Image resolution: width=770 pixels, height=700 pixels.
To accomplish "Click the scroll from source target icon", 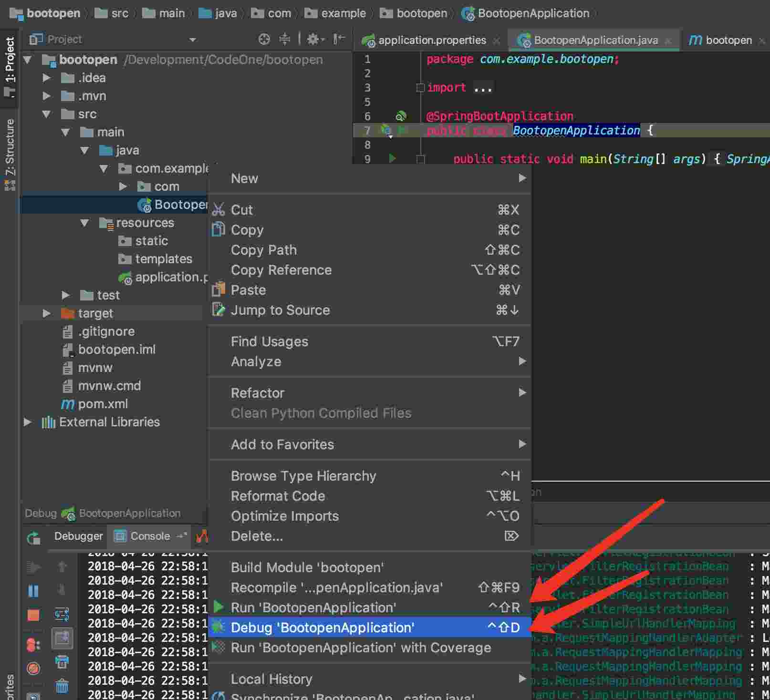I will tap(264, 39).
